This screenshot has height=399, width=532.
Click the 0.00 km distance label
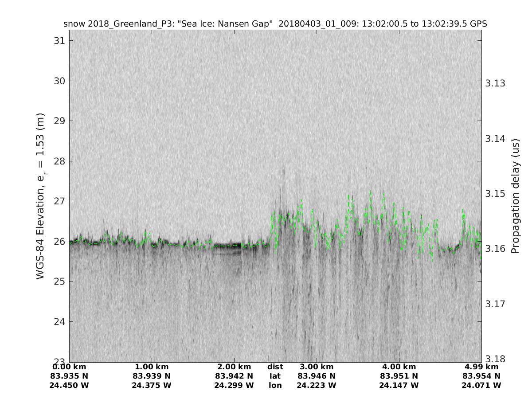pos(69,367)
